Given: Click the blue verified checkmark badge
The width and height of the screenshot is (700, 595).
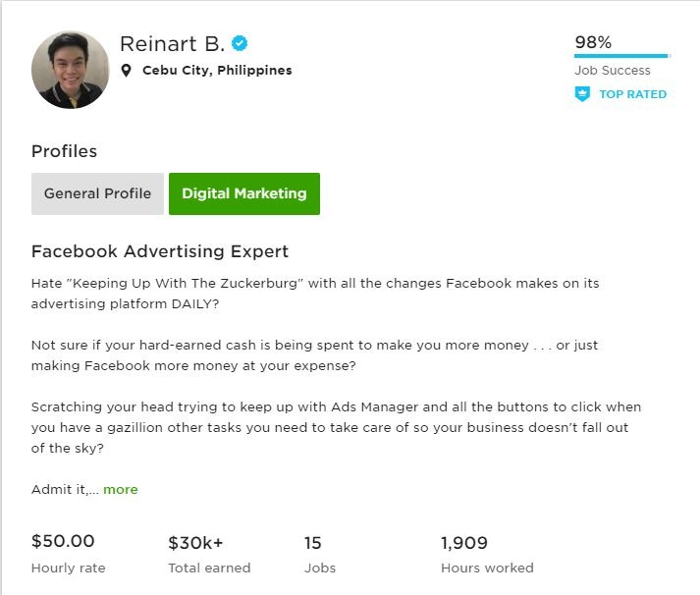Looking at the screenshot, I should [x=240, y=43].
